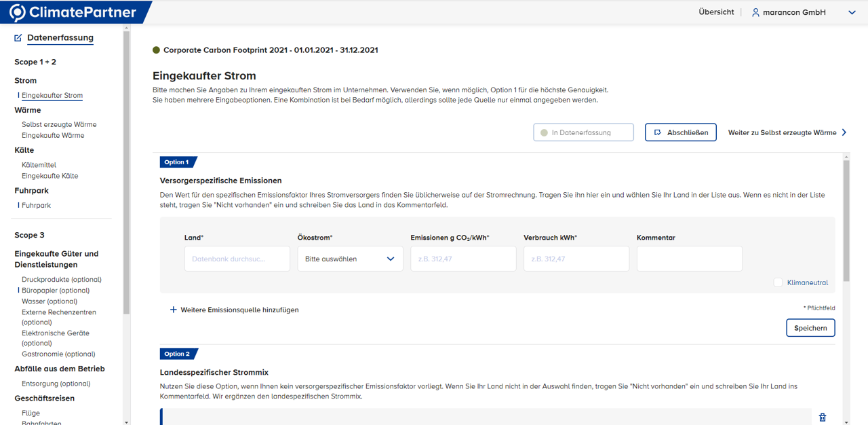Image resolution: width=868 pixels, height=425 pixels.
Task: Click the Emissionen g CO₂/kWh input
Action: [x=463, y=259]
